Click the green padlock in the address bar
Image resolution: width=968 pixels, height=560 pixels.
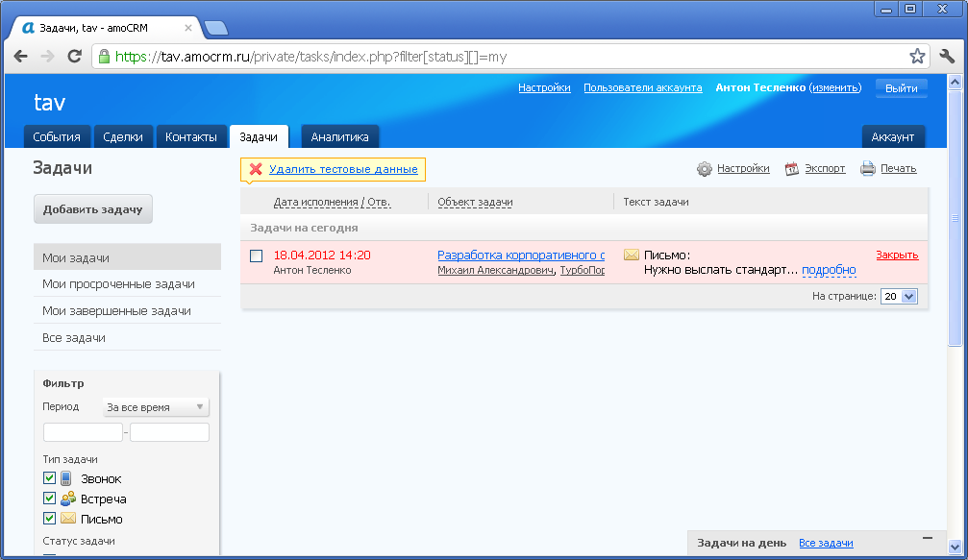click(x=105, y=57)
